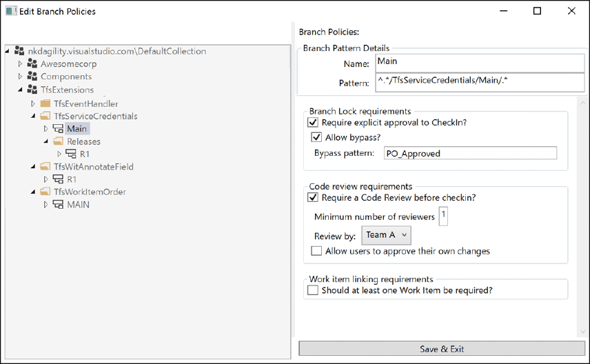Select the TfsWitAnnotateField tree item label
This screenshot has height=364, width=590.
click(x=94, y=167)
